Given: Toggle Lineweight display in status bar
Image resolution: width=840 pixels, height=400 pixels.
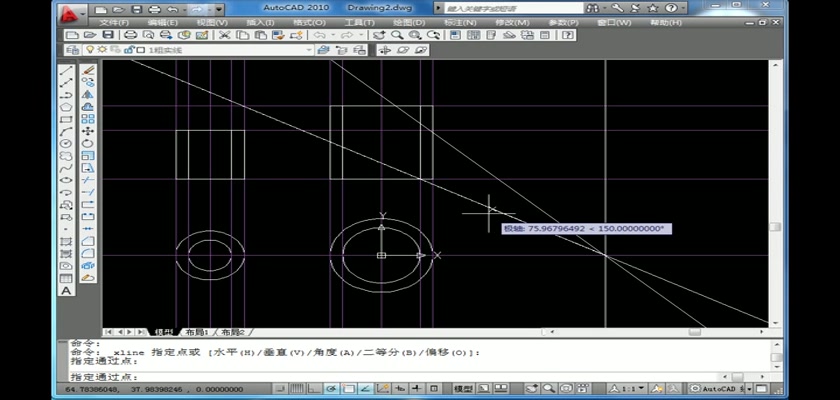Looking at the screenshot, I should click(417, 389).
